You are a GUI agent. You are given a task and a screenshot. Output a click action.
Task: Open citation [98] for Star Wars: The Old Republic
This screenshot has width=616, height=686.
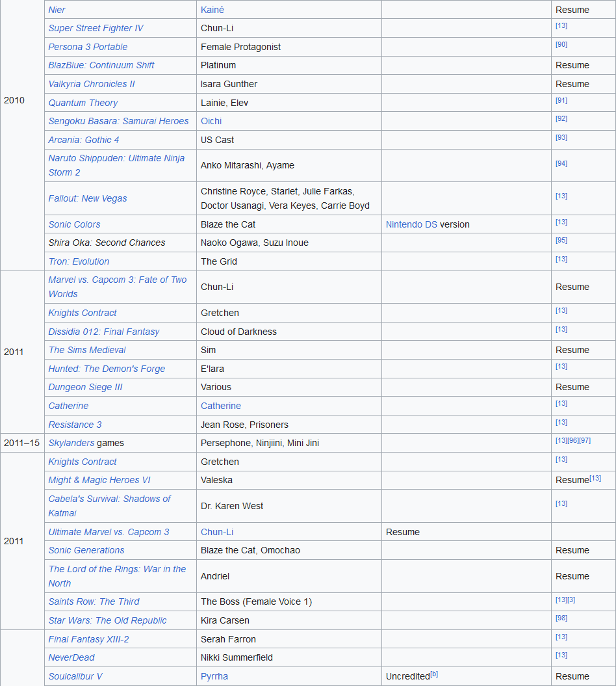tap(561, 618)
